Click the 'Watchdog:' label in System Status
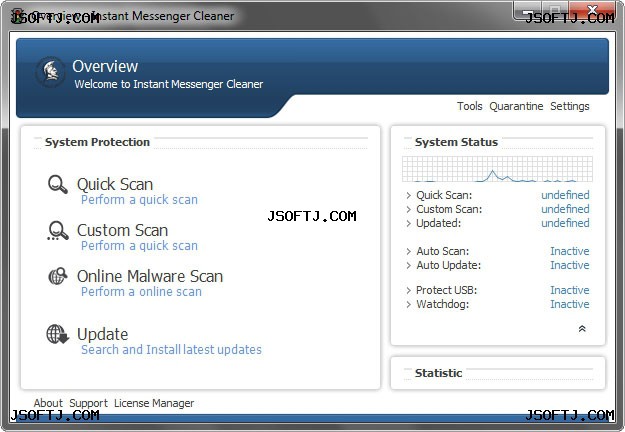625x432 pixels. [442, 304]
